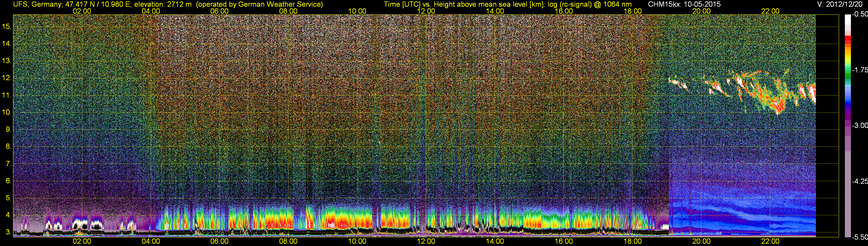Image resolution: width=868 pixels, height=246 pixels.
Task: Click height axis label '9.'
Action: tap(8, 129)
